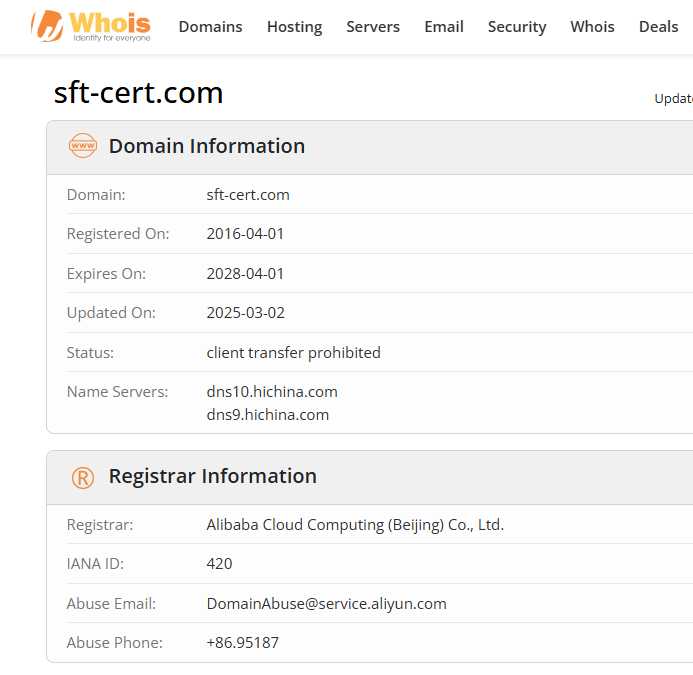This screenshot has width=693, height=675.
Task: Click the abuse phone number +86.95187
Action: 242,643
